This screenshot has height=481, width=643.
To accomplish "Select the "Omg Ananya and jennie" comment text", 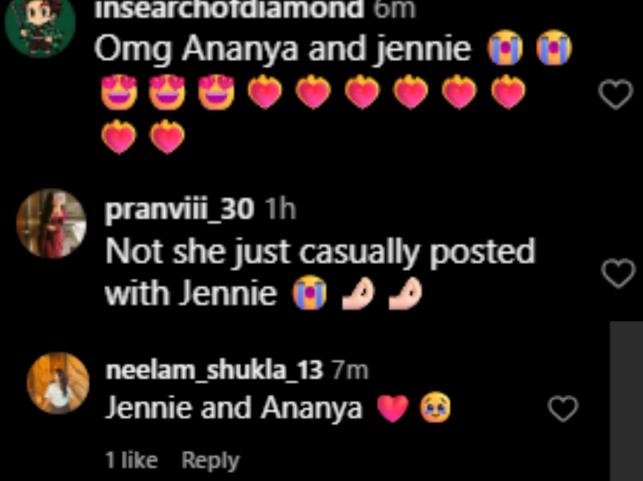I will coord(283,50).
